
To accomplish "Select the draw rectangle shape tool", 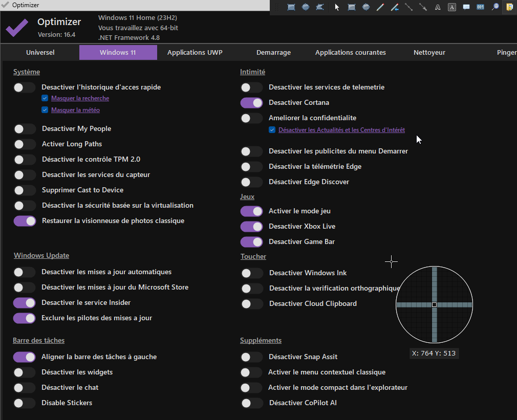I will [x=352, y=7].
